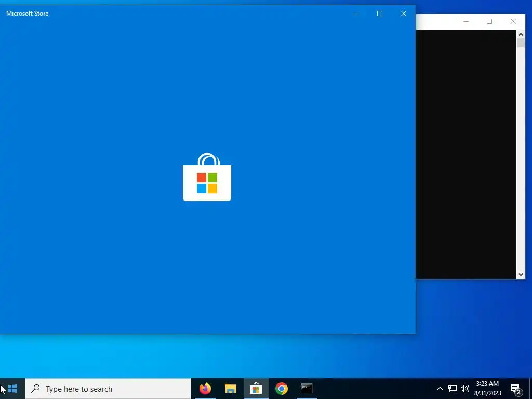Image resolution: width=532 pixels, height=399 pixels.
Task: Close the background console window
Action: click(x=513, y=21)
